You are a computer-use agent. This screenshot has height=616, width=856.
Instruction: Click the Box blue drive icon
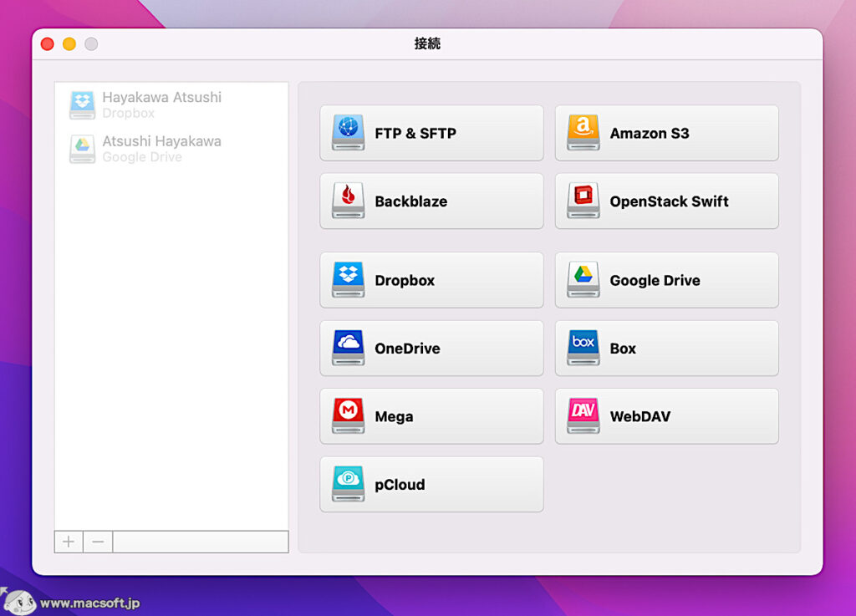pos(583,348)
